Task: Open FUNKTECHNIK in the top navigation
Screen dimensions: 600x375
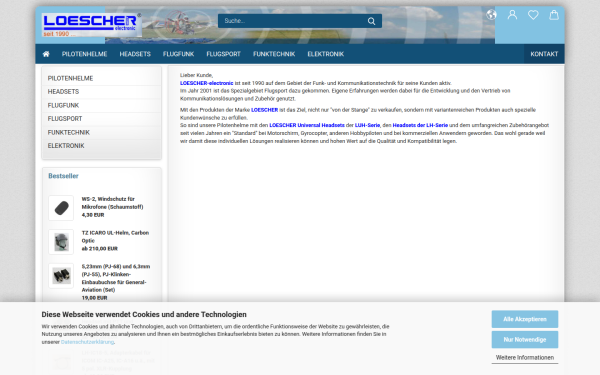Action: [274, 54]
